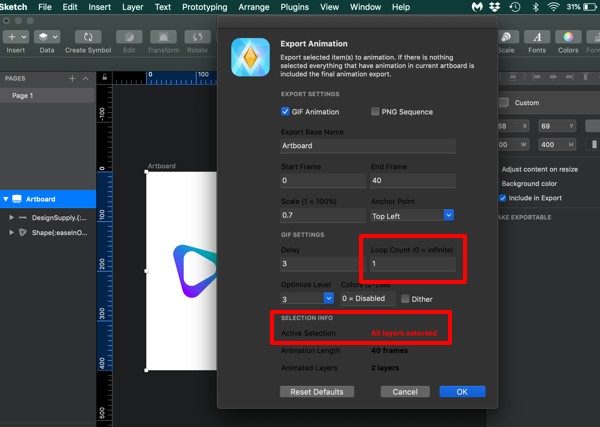Click the Scale toolbar icon
The height and width of the screenshot is (427, 600).
coord(507,37)
